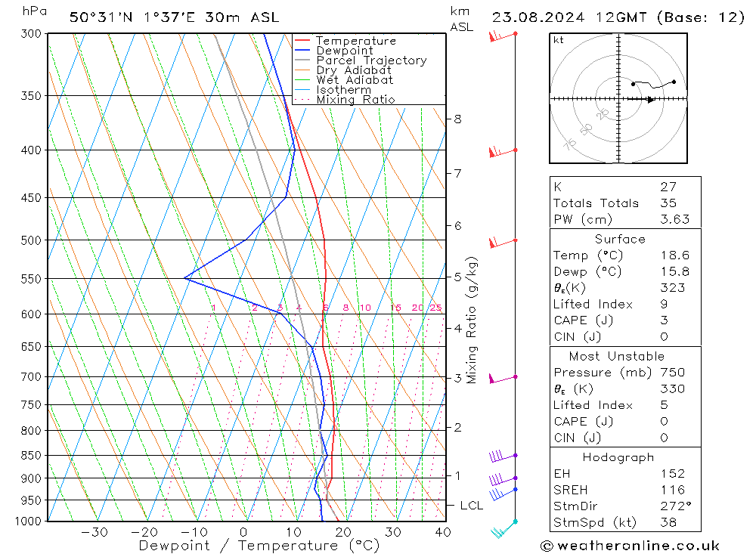Click the 'Pressure (mb)' value '750'
This screenshot has height=554, width=756.
click(672, 372)
